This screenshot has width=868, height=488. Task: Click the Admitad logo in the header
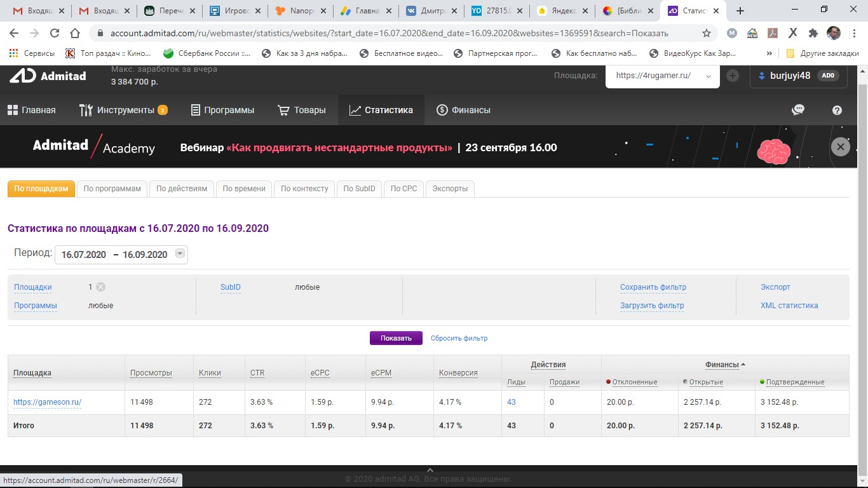click(x=48, y=76)
